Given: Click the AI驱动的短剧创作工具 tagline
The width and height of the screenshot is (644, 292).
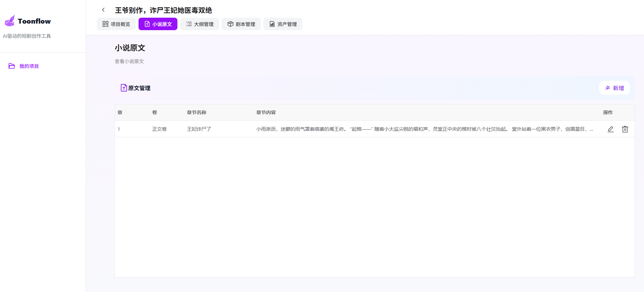Looking at the screenshot, I should click(x=27, y=36).
